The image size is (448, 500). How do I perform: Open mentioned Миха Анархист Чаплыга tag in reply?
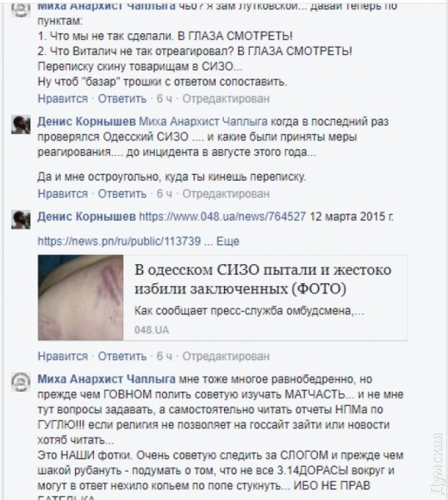203,122
